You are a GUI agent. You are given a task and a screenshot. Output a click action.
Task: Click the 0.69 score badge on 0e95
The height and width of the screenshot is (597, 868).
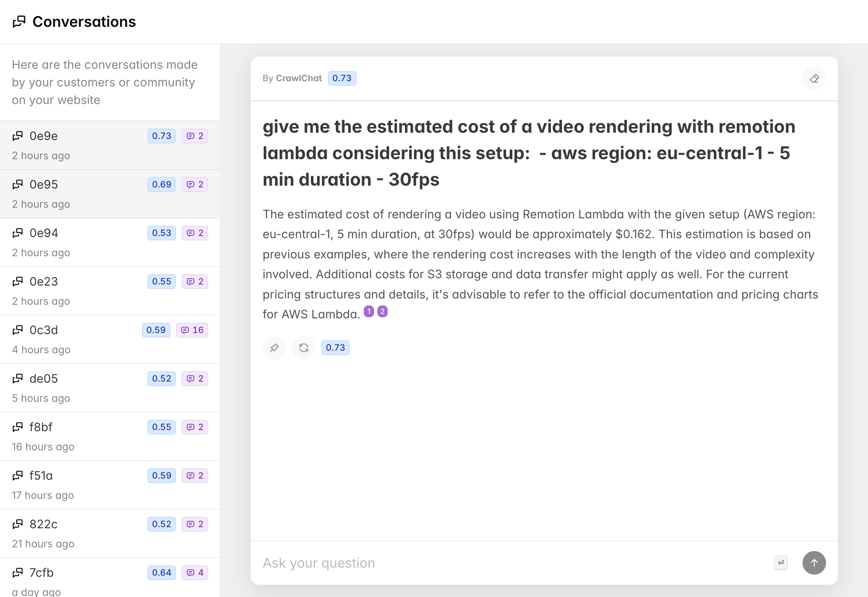[161, 184]
